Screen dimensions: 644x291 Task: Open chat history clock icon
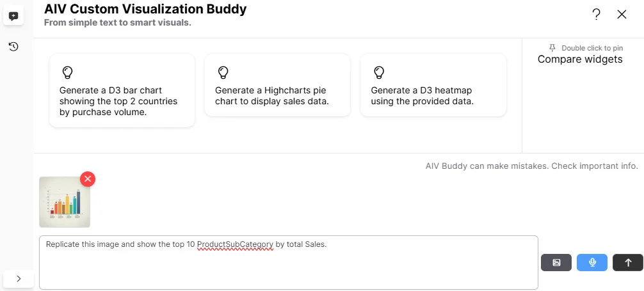click(x=13, y=47)
